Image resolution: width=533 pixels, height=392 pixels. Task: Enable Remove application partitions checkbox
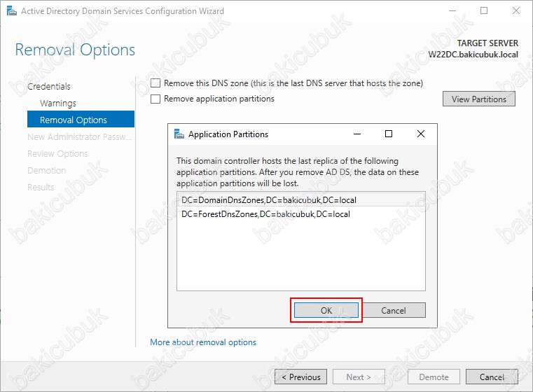point(155,99)
